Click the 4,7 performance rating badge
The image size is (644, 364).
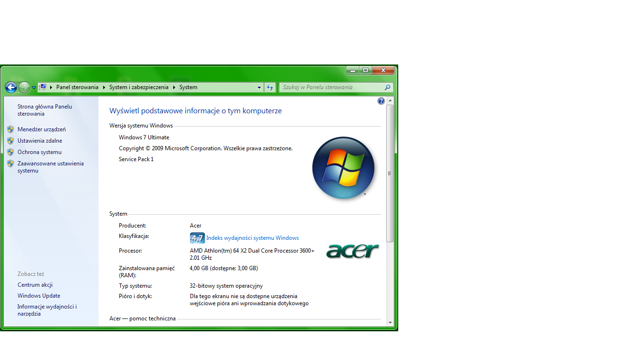click(x=197, y=238)
